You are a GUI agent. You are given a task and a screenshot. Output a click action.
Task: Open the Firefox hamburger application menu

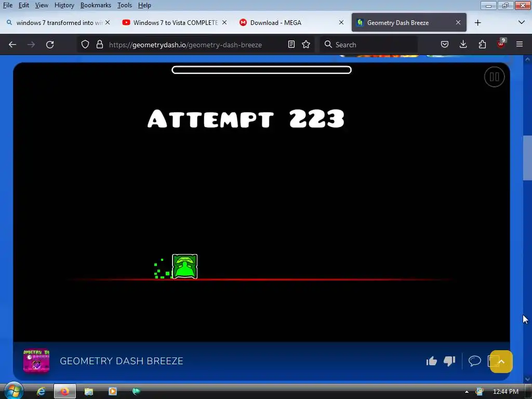click(x=520, y=45)
